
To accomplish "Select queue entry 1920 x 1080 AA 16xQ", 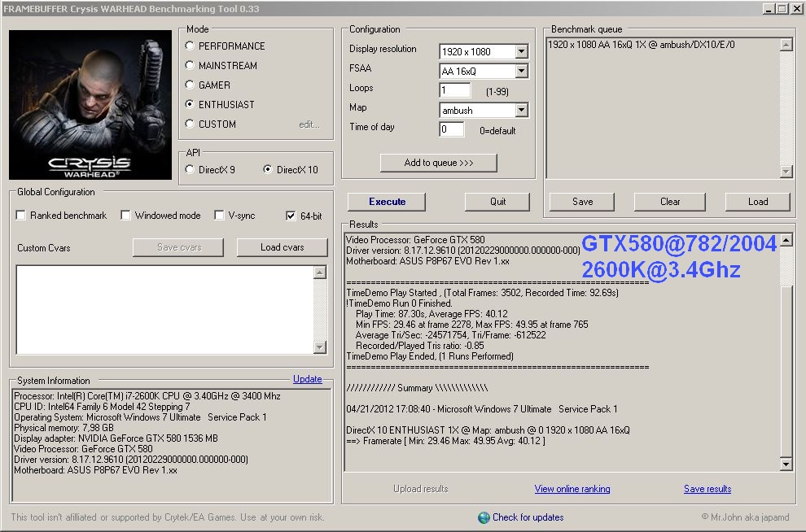I will coord(642,45).
